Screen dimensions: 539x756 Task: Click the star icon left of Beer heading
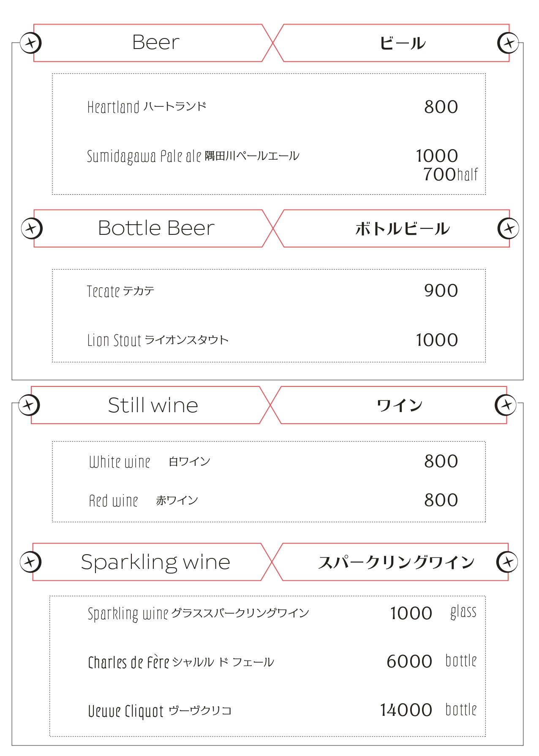(31, 43)
